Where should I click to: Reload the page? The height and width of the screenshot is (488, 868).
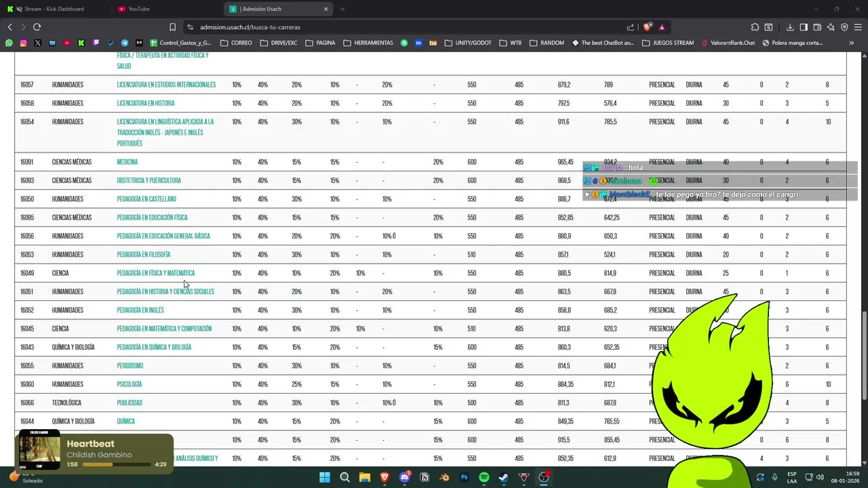(37, 27)
